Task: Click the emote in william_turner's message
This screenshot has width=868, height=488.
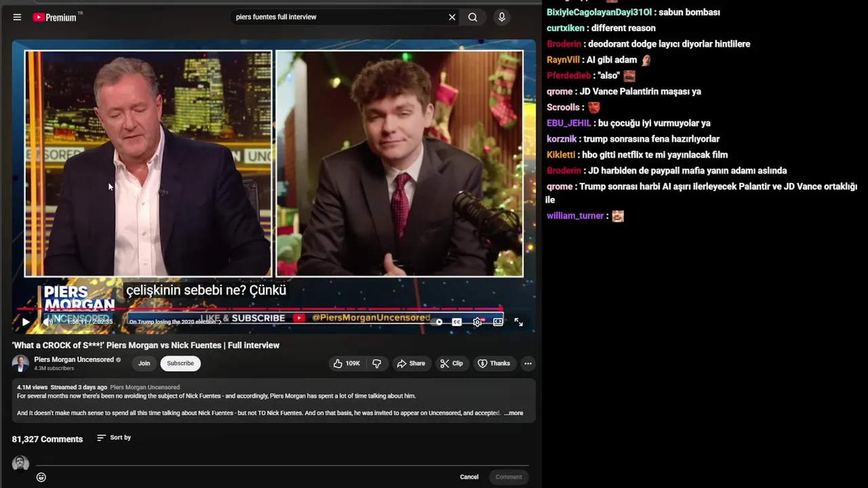Action: [x=618, y=216]
